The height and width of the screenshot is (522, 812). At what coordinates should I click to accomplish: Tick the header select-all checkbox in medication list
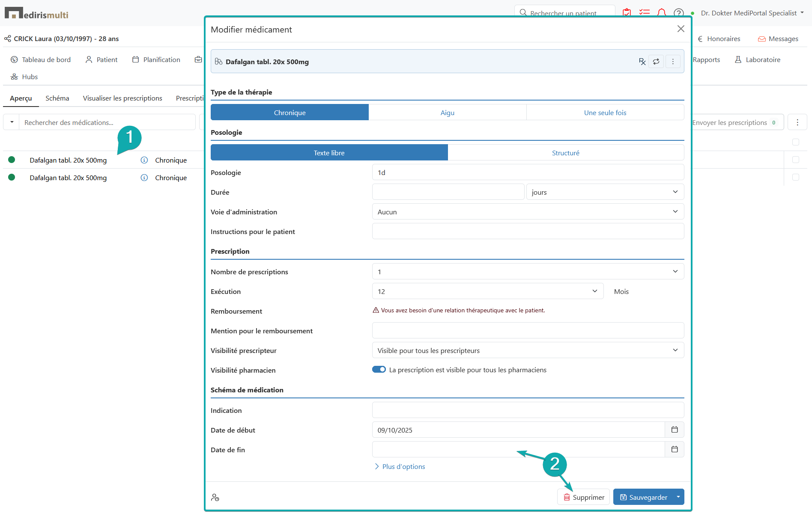pos(796,142)
